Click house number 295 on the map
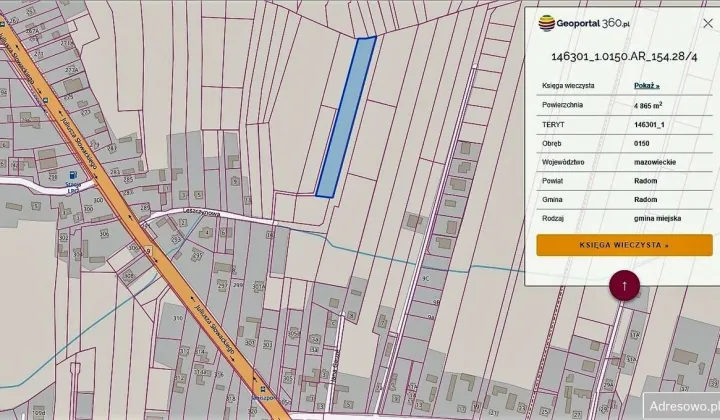Image resolution: width=720 pixels, height=420 pixels. pyautogui.click(x=197, y=256)
